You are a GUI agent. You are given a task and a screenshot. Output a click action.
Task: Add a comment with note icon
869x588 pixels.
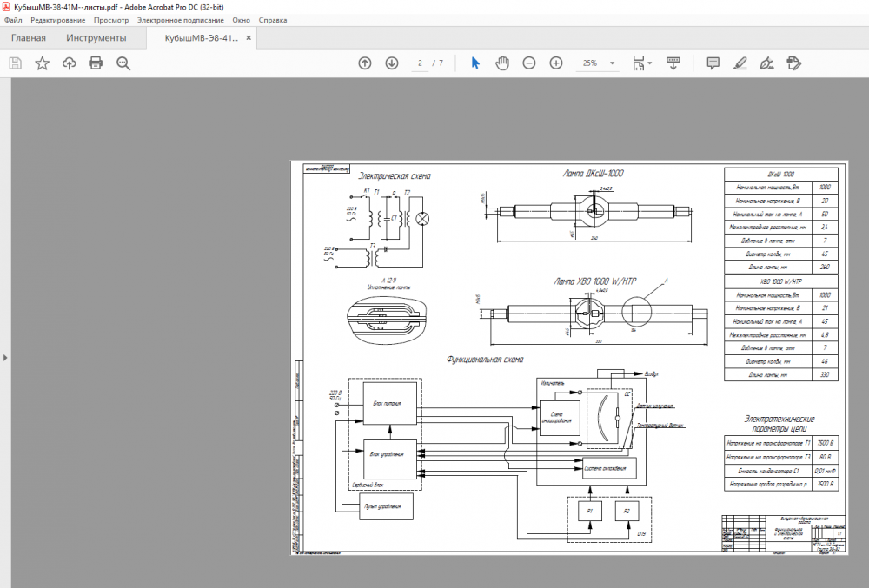(x=713, y=63)
